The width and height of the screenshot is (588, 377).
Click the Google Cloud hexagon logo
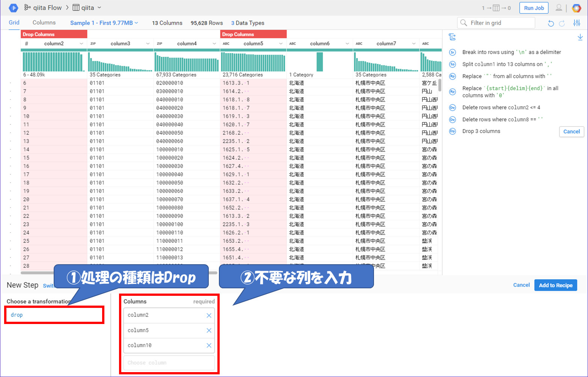[576, 8]
